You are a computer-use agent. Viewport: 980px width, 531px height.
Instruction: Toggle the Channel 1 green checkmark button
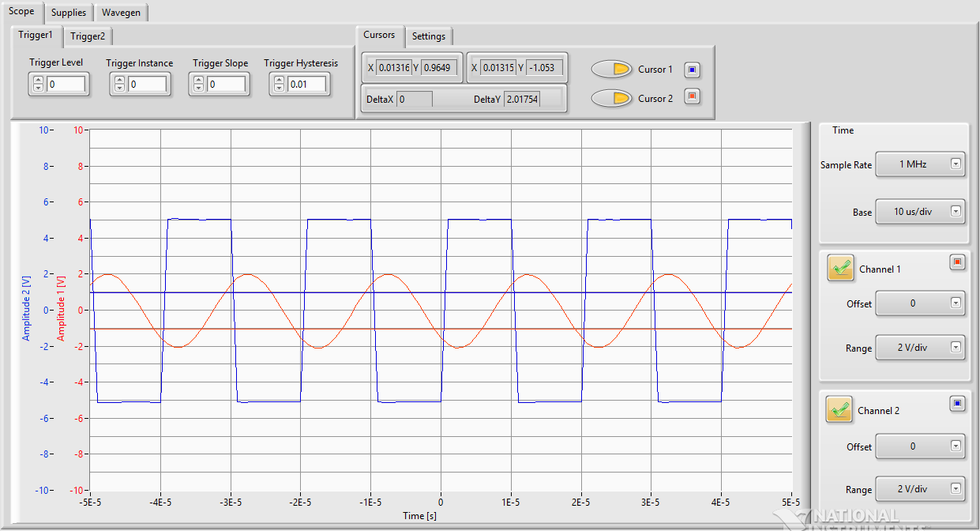[x=840, y=269]
